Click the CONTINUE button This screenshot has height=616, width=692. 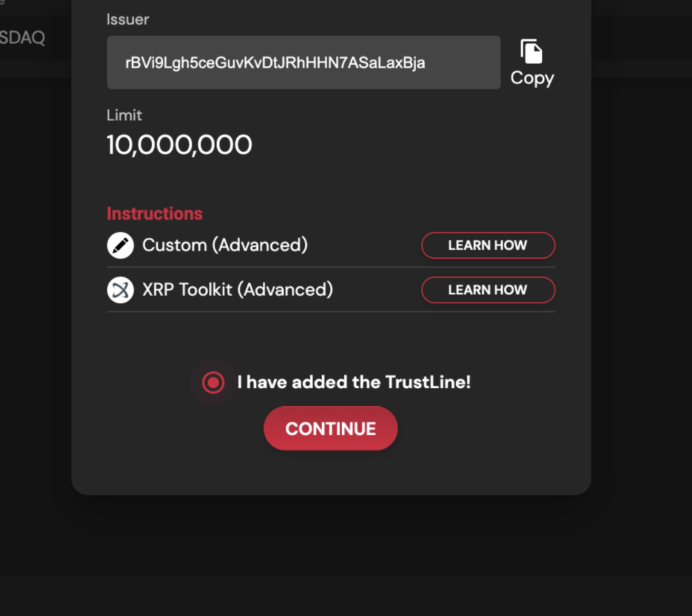click(331, 428)
